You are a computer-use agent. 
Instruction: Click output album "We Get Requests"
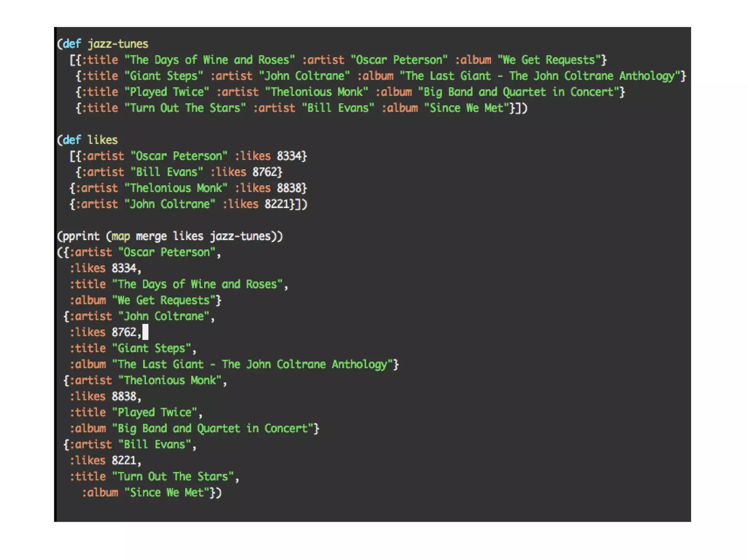click(163, 300)
